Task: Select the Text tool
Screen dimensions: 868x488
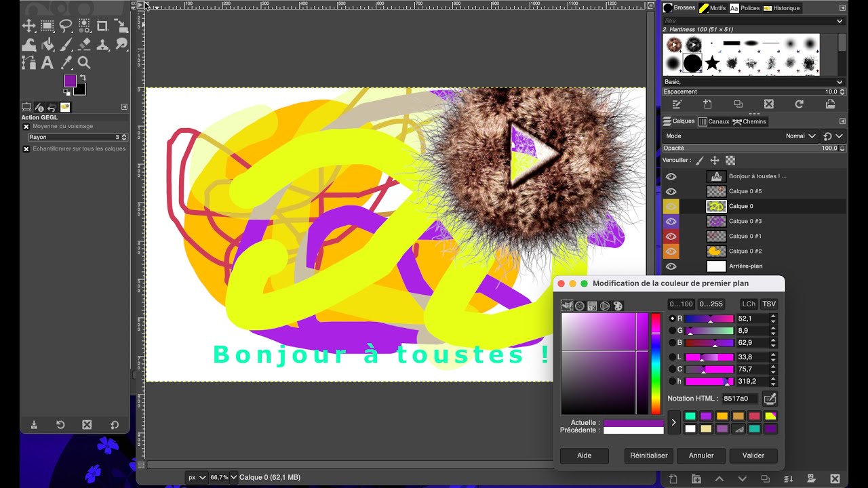Action: [x=47, y=63]
